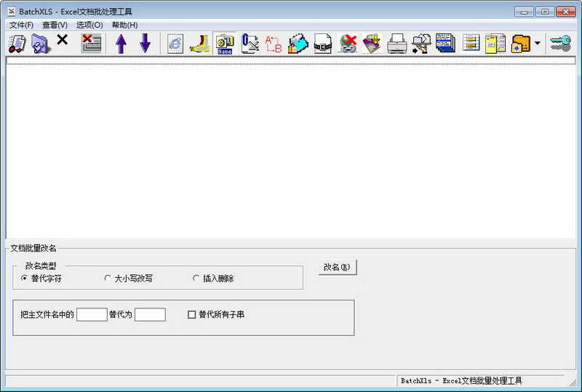Open the 文件(F) menu

click(21, 25)
